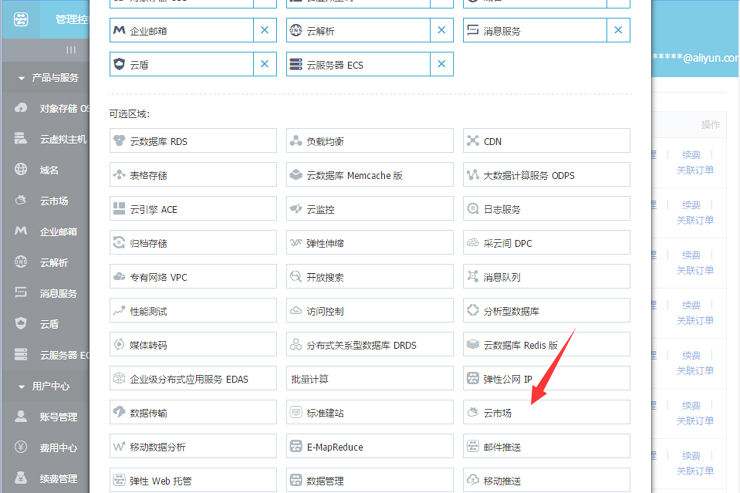Open 云解析 in the sidebar

pyautogui.click(x=45, y=262)
